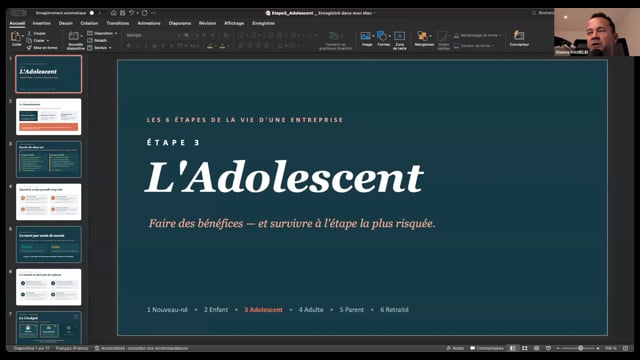640x360 pixels.
Task: Select slide 5 thumbnail
Action: click(49, 244)
